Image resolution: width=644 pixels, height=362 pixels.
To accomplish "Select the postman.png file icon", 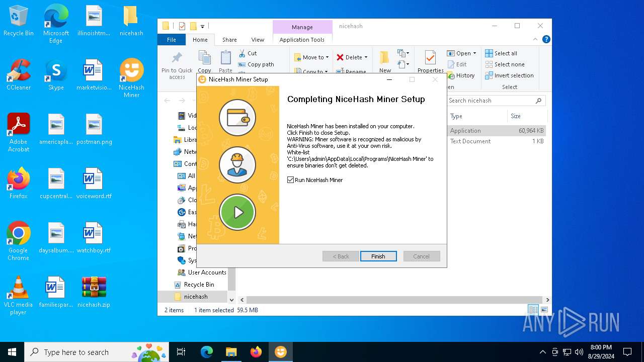I will 94,130.
